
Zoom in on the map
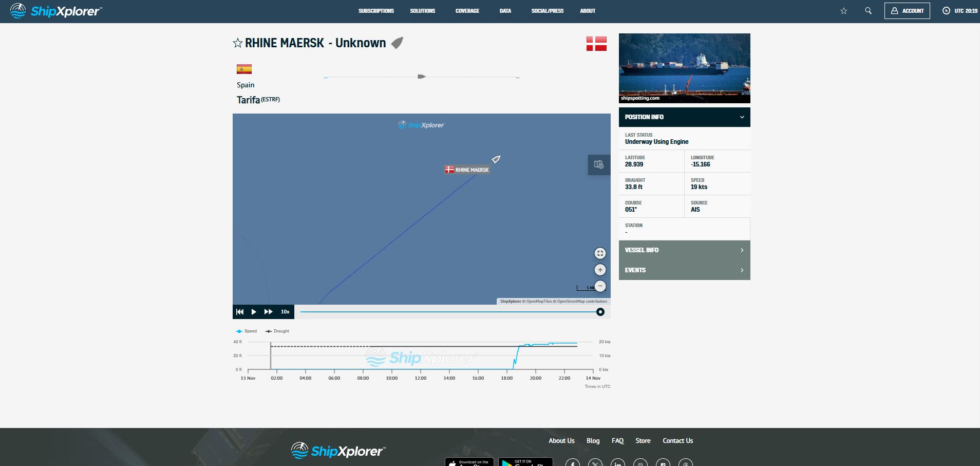pos(600,270)
